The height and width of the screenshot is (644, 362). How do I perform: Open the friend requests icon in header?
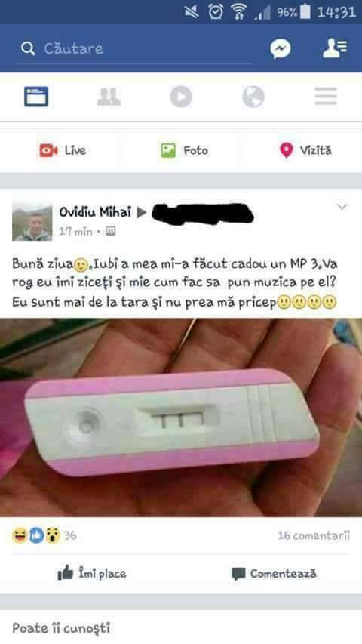(x=335, y=48)
